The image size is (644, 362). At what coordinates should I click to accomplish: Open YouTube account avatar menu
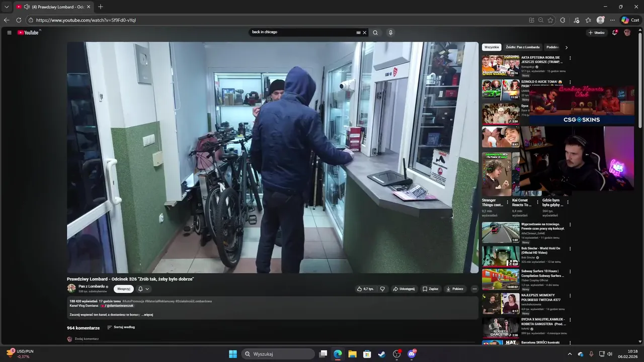point(627,33)
